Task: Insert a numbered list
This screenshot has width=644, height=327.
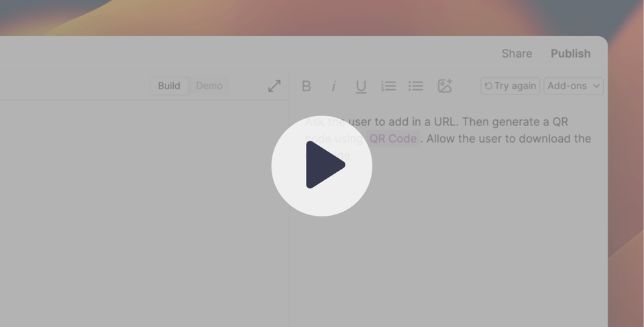Action: tap(388, 86)
